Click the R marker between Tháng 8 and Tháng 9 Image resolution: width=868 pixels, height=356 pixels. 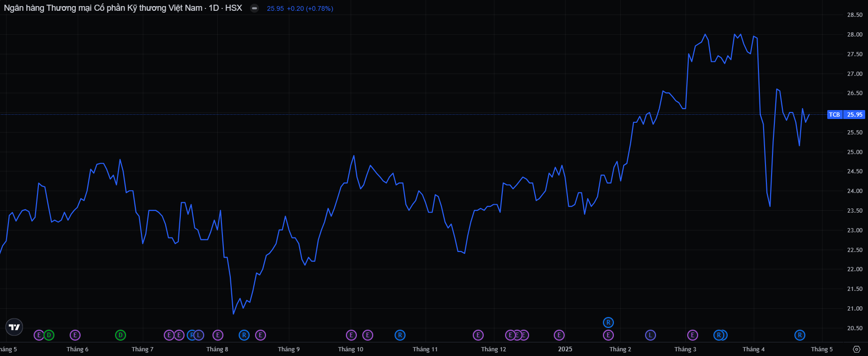point(244,335)
